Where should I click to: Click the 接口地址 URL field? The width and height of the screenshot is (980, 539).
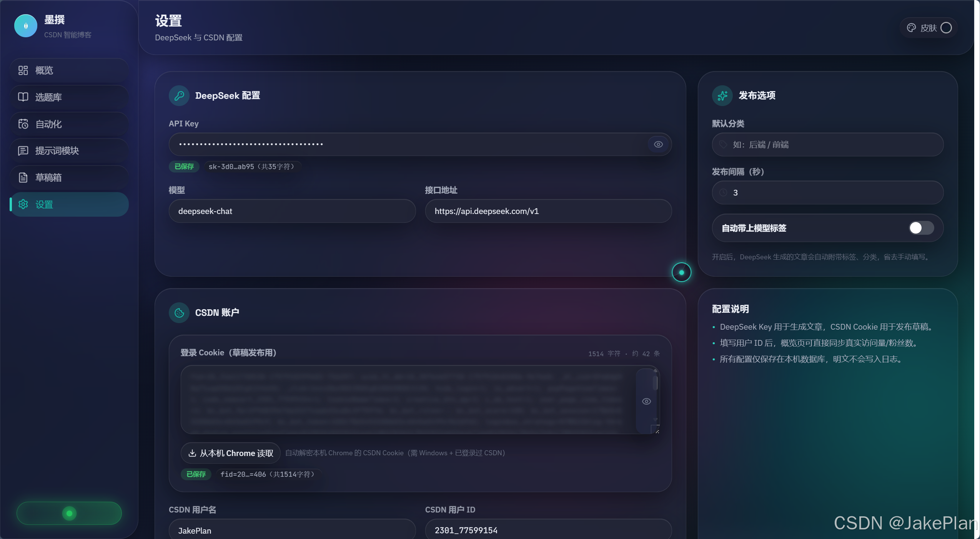click(x=548, y=211)
